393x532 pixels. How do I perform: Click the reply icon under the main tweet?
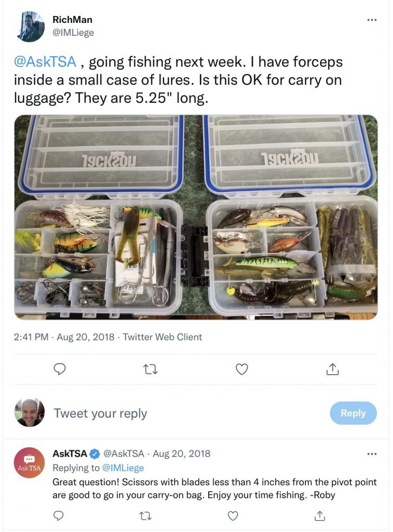(60, 369)
